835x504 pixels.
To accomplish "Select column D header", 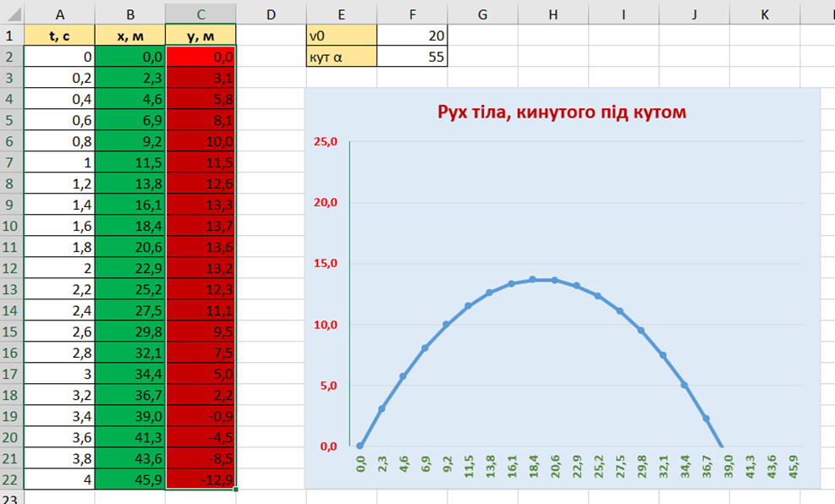I will pos(271,14).
